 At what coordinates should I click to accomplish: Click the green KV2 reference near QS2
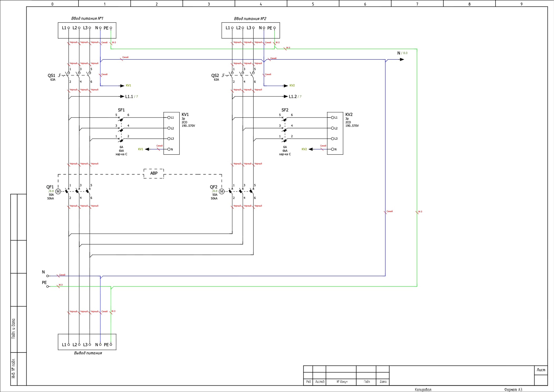(292, 85)
